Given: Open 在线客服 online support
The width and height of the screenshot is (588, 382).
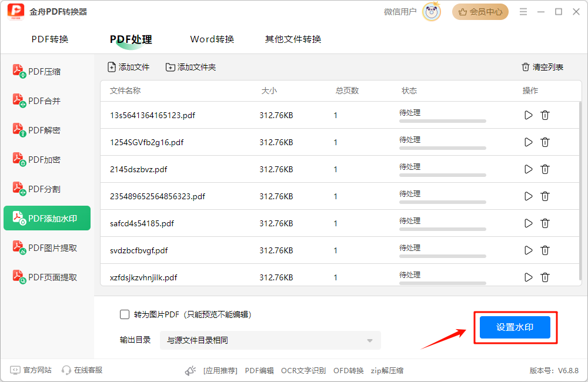Looking at the screenshot, I should click(x=82, y=370).
